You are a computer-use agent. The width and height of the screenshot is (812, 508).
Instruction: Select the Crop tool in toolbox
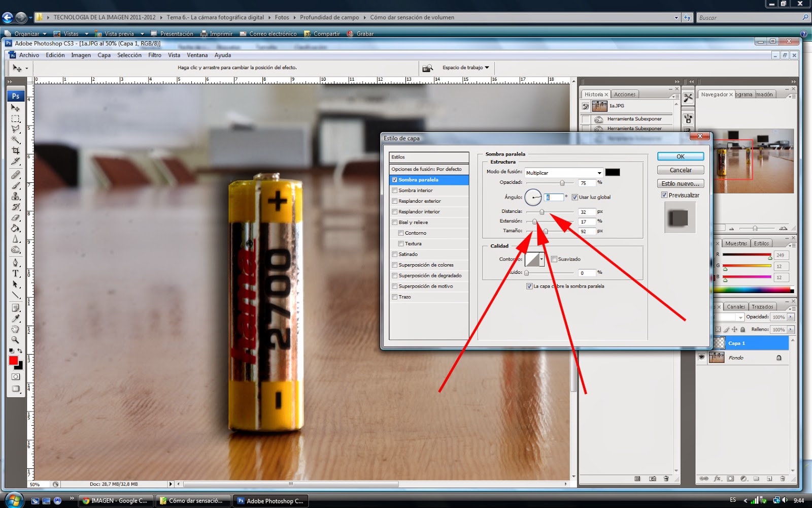point(16,150)
